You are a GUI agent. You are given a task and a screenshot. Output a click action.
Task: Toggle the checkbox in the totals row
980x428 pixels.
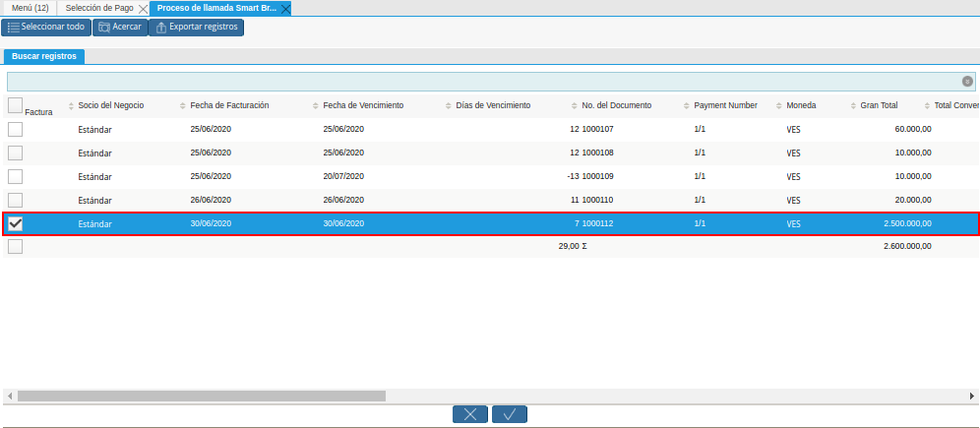[15, 246]
